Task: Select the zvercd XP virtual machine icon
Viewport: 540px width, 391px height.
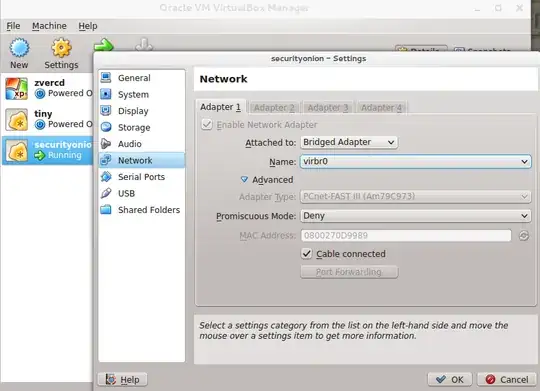Action: [17, 89]
